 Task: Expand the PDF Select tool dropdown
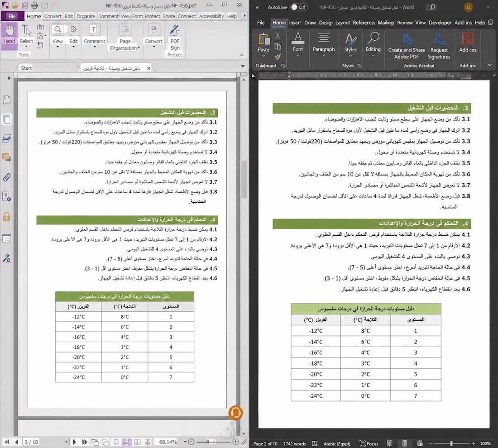point(26,47)
